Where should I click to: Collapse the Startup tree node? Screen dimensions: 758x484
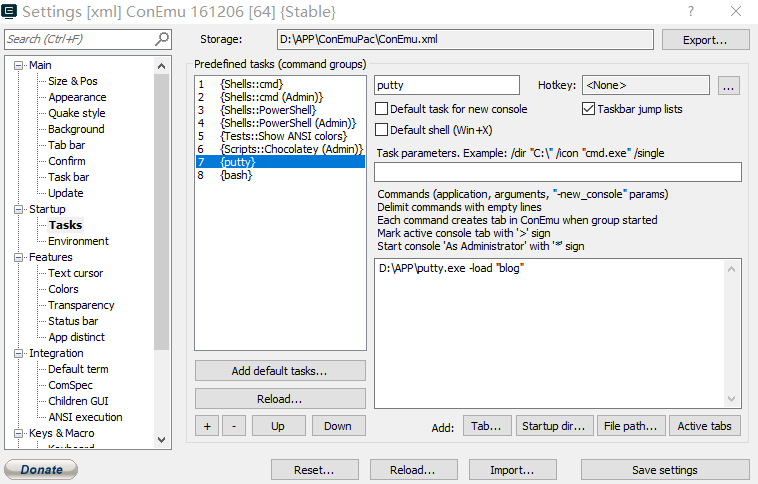pos(18,209)
